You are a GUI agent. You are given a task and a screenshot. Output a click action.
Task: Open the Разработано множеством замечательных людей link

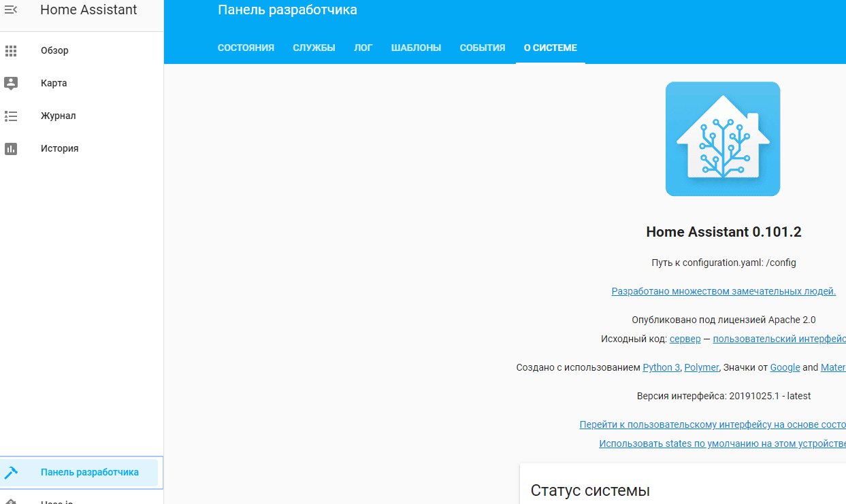pos(723,291)
